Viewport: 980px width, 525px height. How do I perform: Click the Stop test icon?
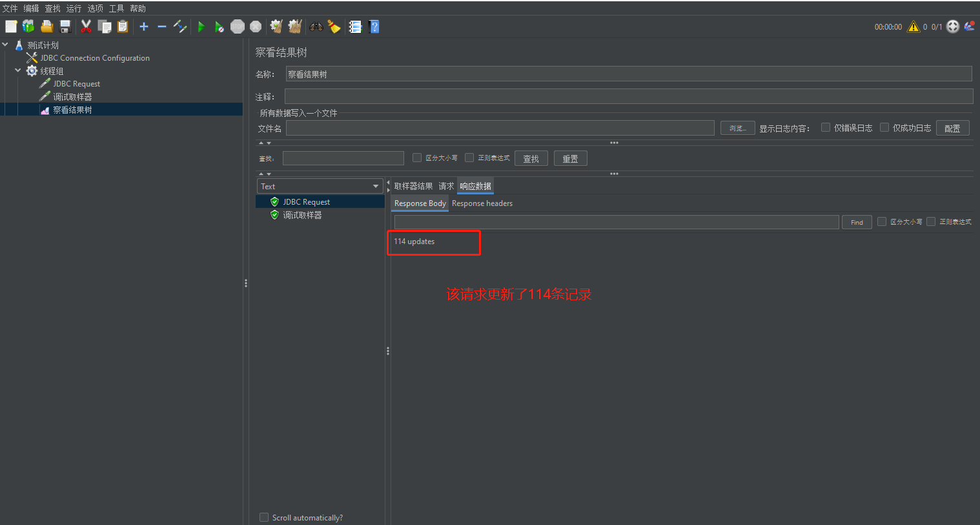pos(238,26)
